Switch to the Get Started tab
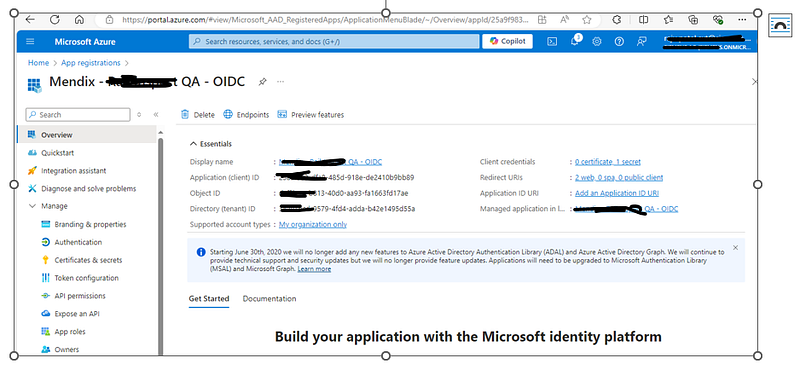The image size is (800, 374). 209,299
